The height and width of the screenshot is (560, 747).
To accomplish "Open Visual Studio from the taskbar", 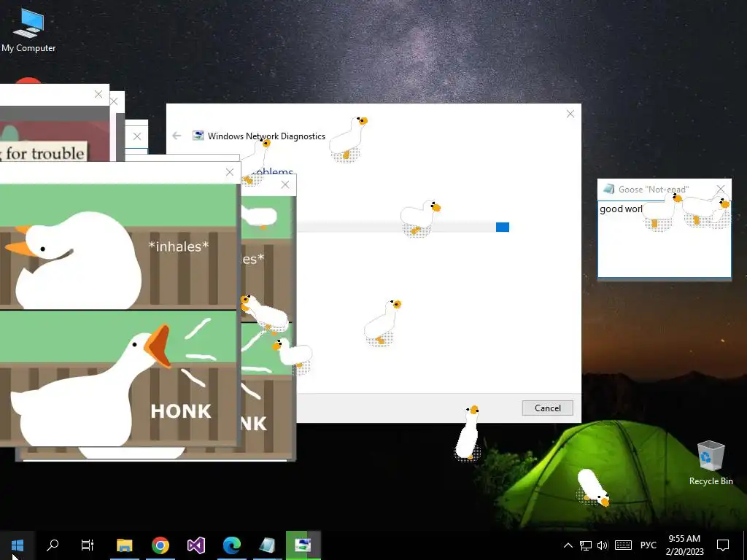I will pos(196,545).
